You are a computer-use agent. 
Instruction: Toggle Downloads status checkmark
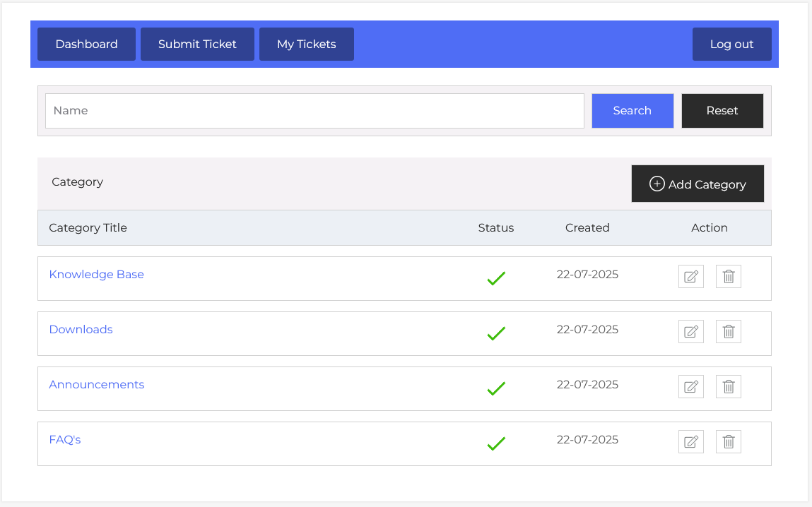point(496,333)
